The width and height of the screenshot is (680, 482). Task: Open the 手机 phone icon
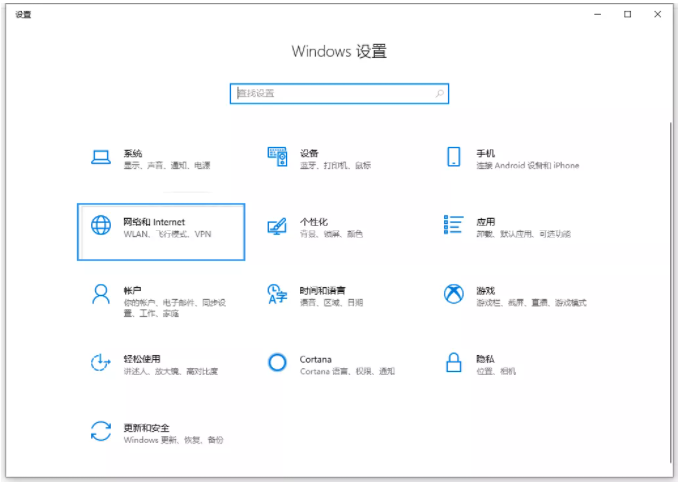[x=454, y=157]
